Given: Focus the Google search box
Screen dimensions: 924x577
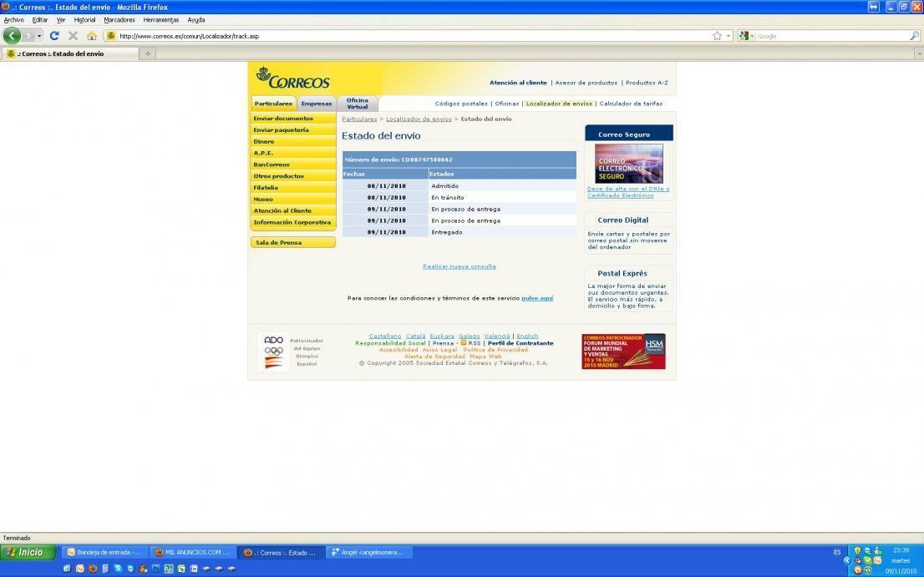Looking at the screenshot, I should (831, 36).
